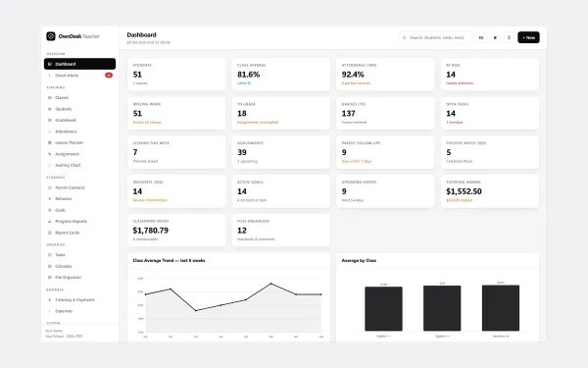Click the user profile icon in header
This screenshot has width=588, height=368.
pos(509,37)
